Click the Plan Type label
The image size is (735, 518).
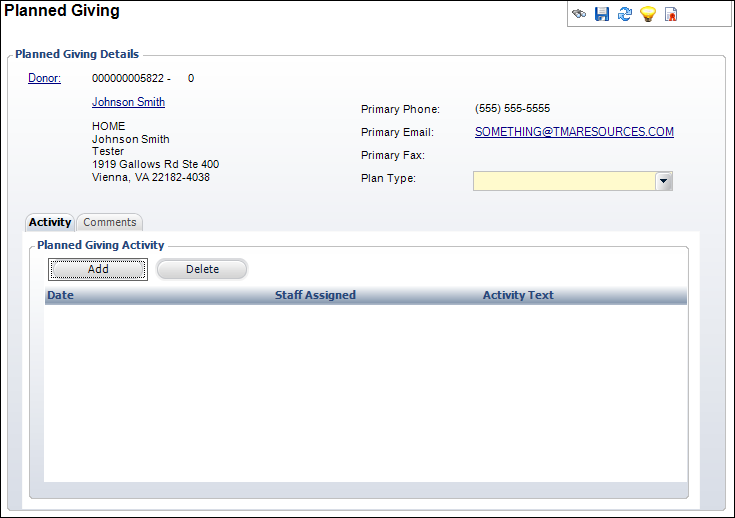tap(388, 178)
